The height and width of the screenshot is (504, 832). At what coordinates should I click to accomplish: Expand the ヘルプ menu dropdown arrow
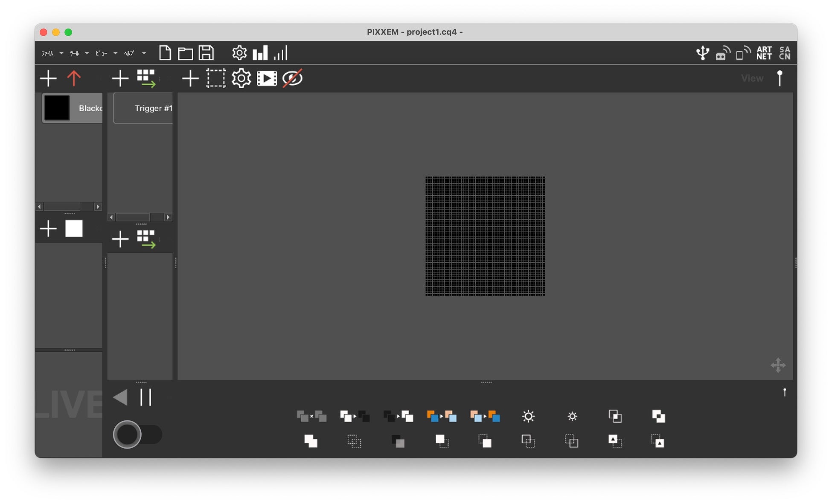coord(144,53)
